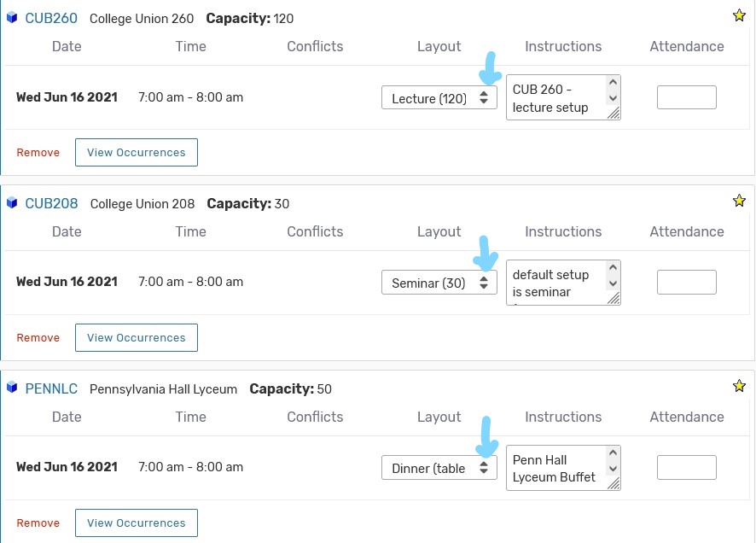The image size is (756, 543).
Task: Click the CUB260 location cube icon
Action: 12,18
